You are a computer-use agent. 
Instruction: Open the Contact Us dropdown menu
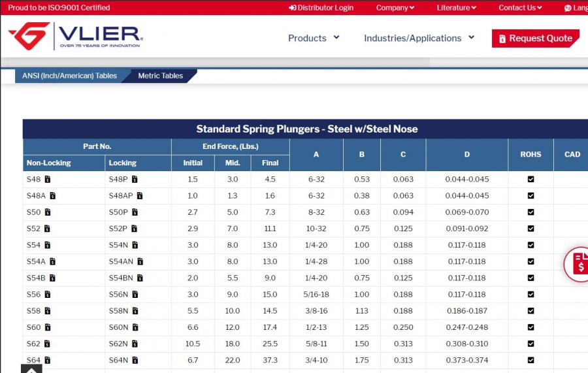coord(520,7)
